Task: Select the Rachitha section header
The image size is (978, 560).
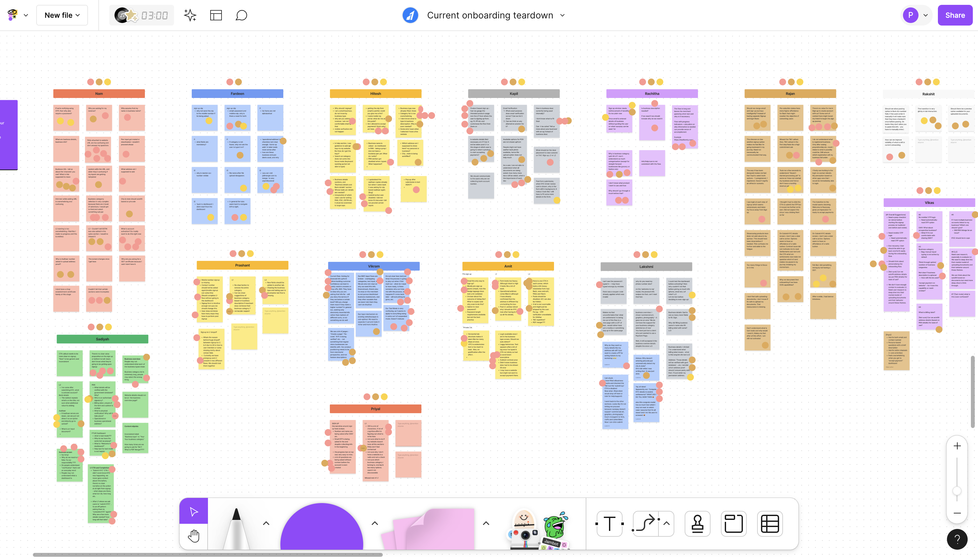Action: [x=652, y=93]
